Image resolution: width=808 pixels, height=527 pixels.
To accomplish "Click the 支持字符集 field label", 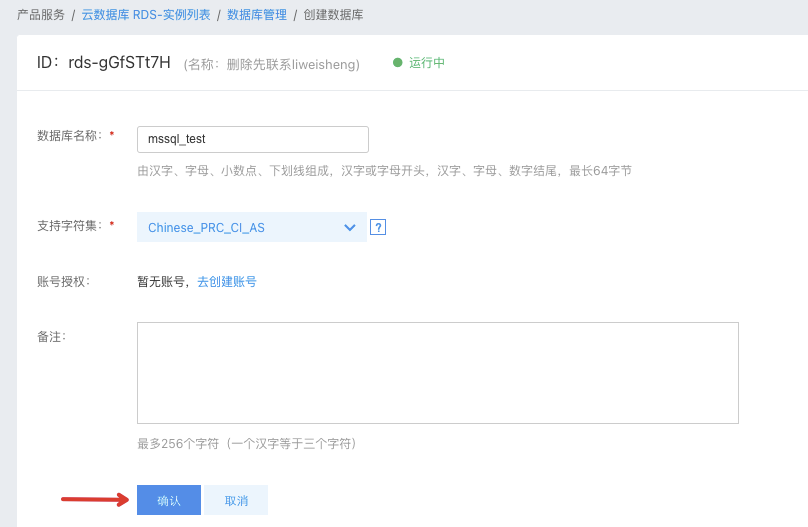I will (70, 226).
